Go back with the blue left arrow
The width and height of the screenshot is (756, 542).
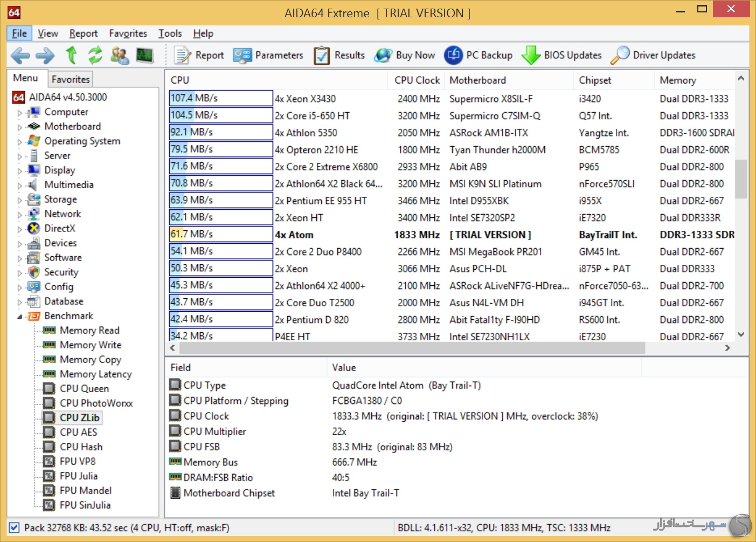pyautogui.click(x=20, y=55)
